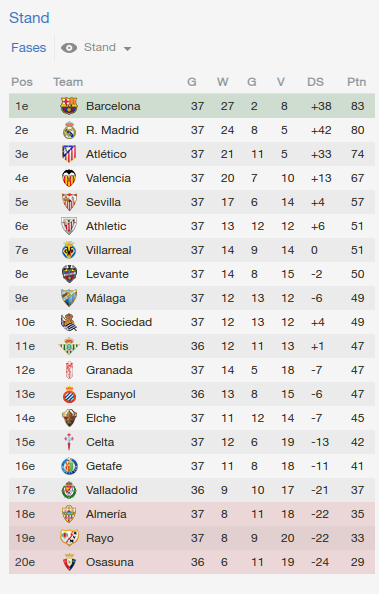Viewport: 379px width, 594px height.
Task: Open the Stand heading link
Action: click(29, 18)
